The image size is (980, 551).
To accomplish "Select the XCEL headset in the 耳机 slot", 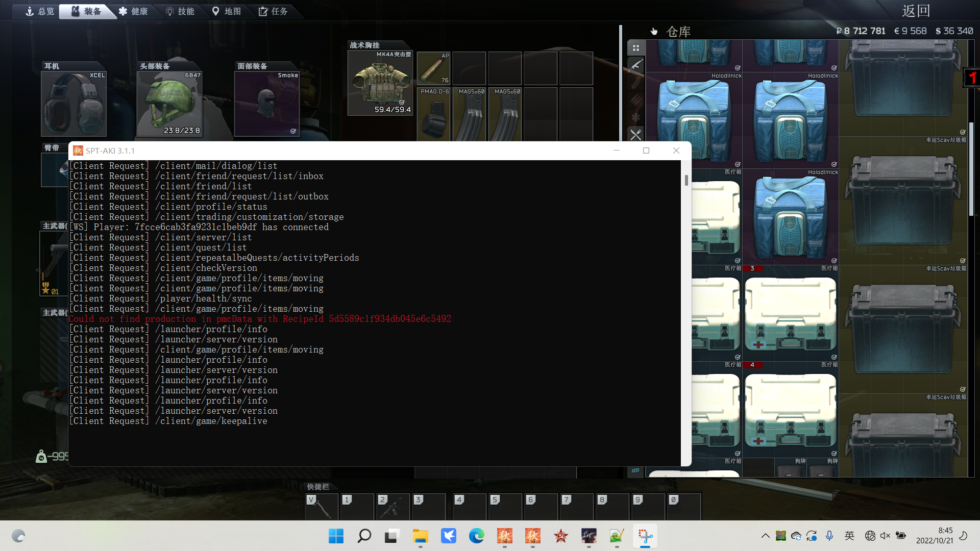I will click(73, 104).
